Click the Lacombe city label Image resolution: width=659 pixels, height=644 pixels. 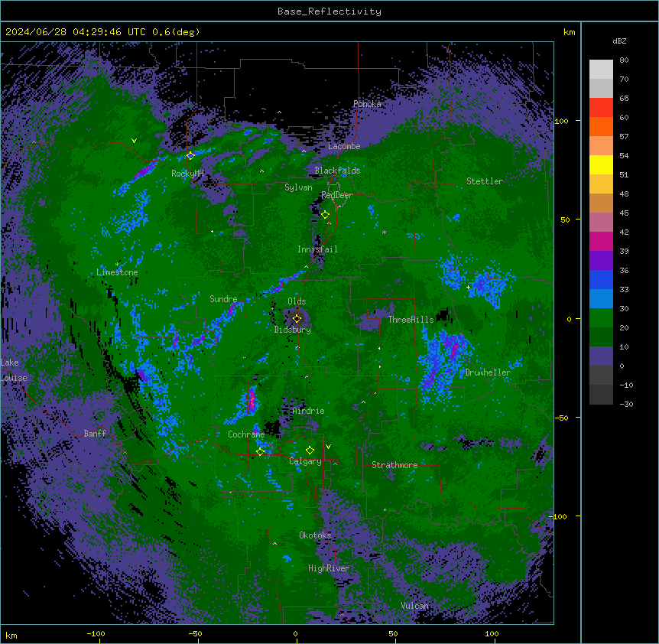(344, 146)
